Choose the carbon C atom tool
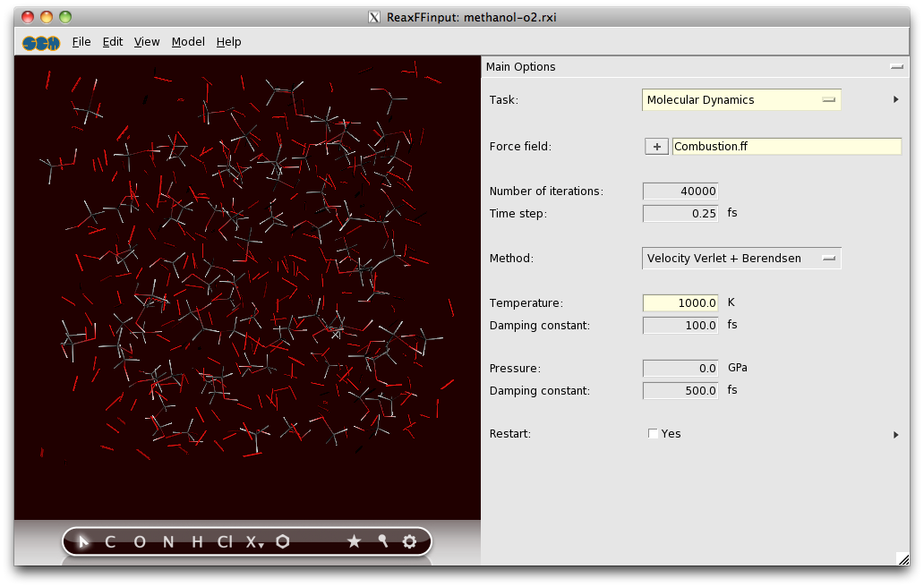The height and width of the screenshot is (587, 924). 110,541
